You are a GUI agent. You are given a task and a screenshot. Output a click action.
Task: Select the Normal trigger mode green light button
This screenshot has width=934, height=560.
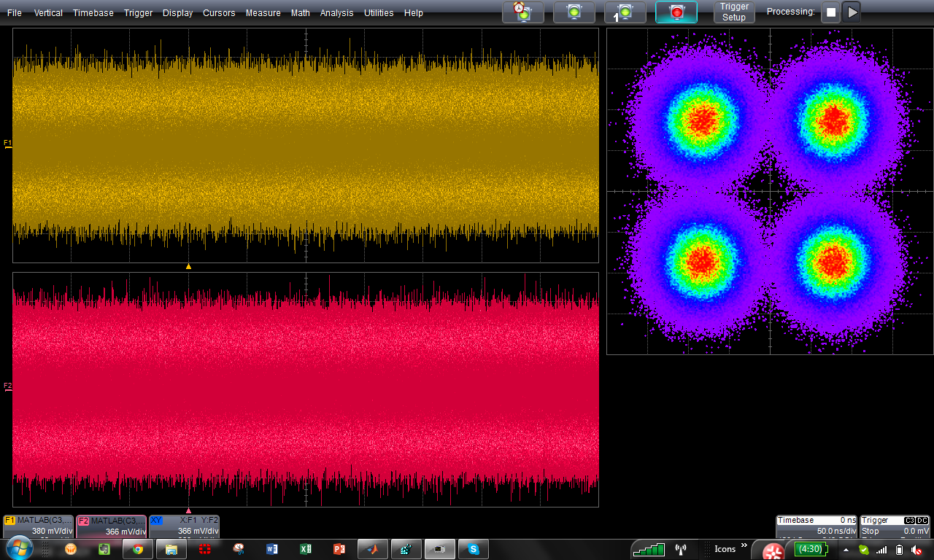tap(574, 12)
